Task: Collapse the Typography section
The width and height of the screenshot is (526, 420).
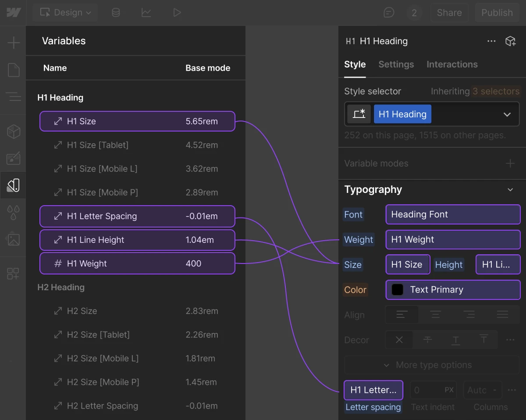Action: coord(510,189)
